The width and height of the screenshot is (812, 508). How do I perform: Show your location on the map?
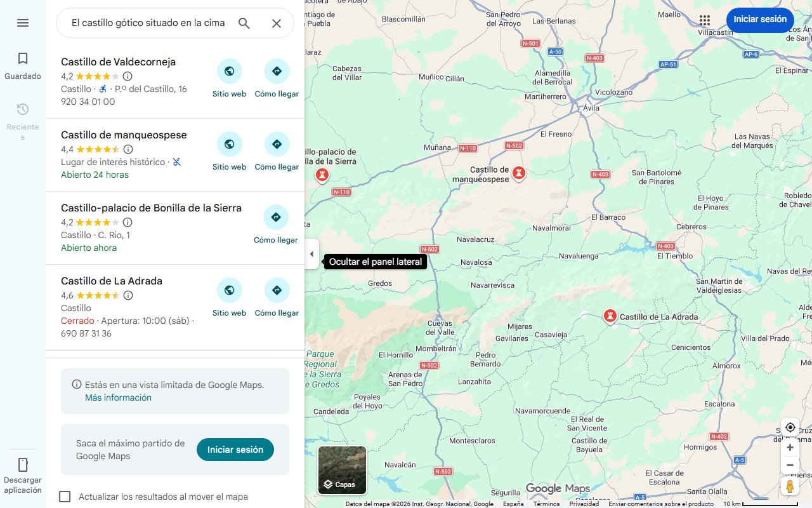point(790,427)
